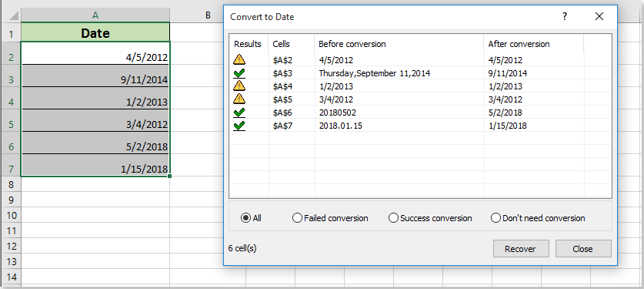Click the warning icon for $A$2

tap(239, 60)
